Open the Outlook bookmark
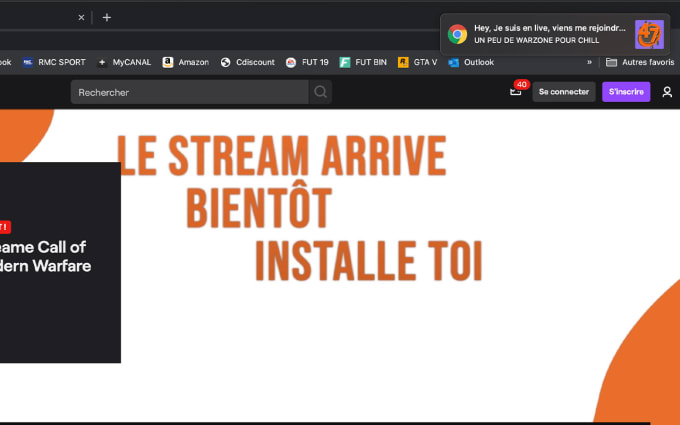 click(x=471, y=62)
